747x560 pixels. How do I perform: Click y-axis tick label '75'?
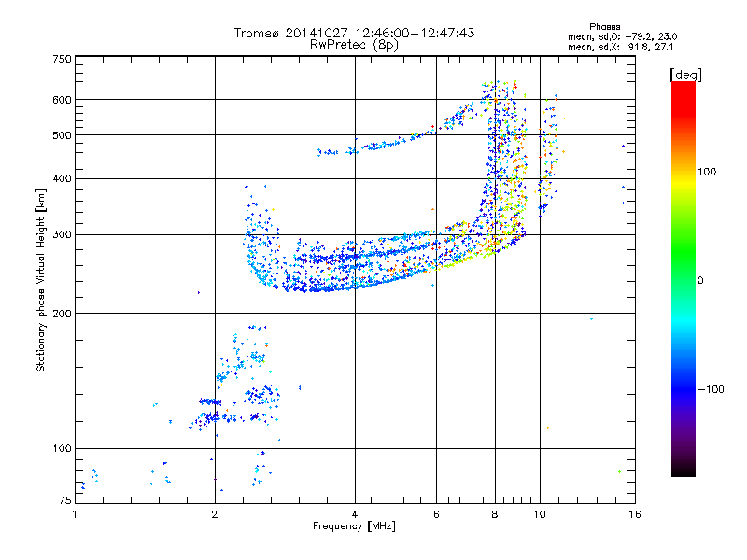click(65, 500)
